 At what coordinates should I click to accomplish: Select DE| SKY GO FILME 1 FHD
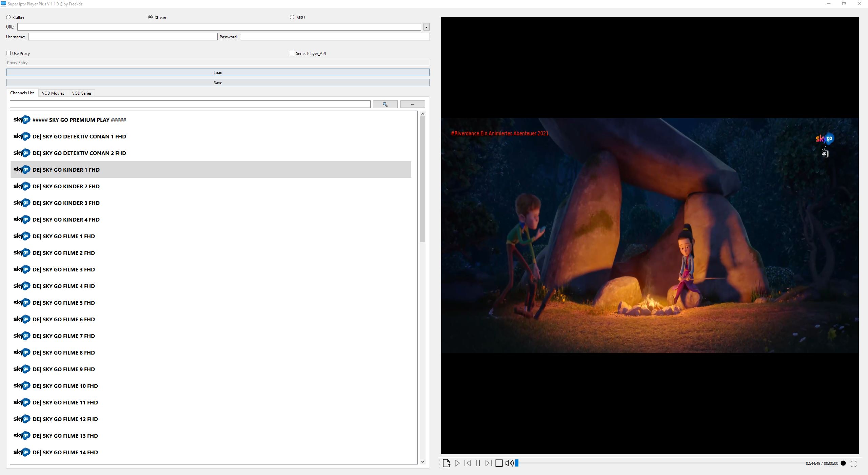click(211, 236)
